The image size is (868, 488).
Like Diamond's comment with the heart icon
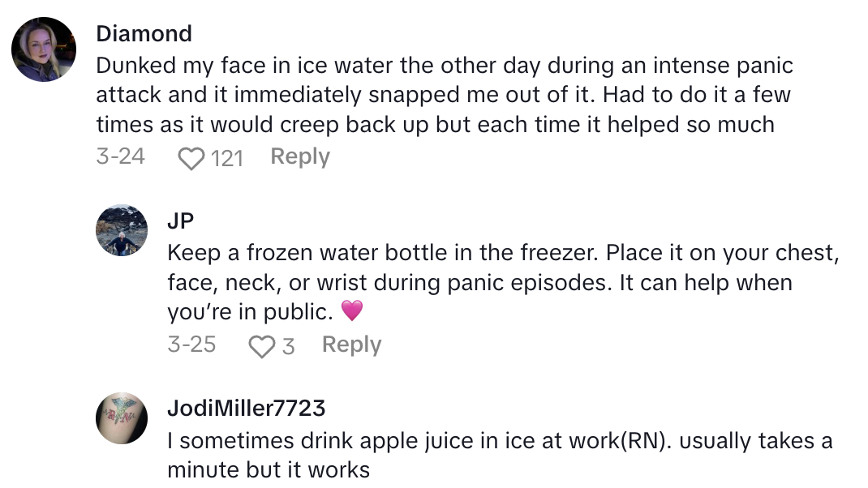tap(191, 158)
